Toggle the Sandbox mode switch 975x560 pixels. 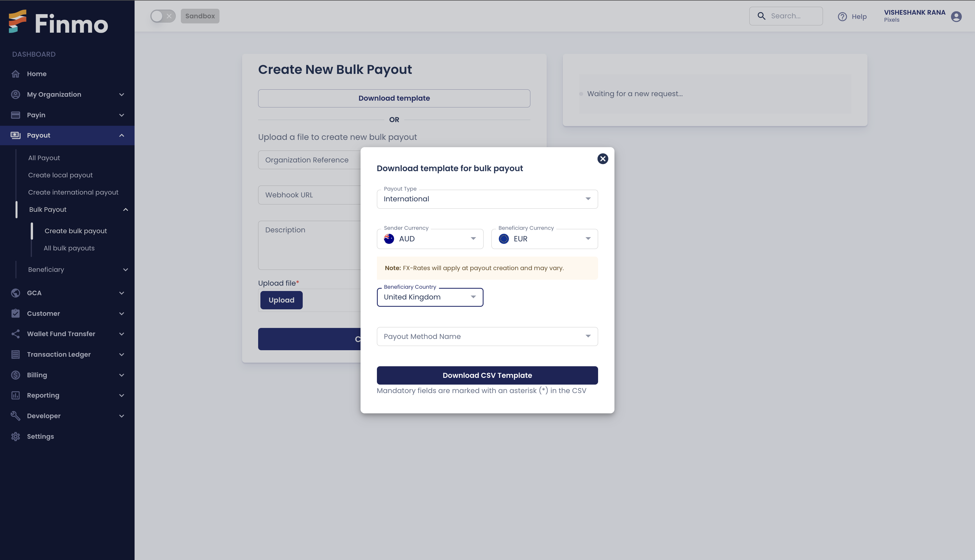163,16
